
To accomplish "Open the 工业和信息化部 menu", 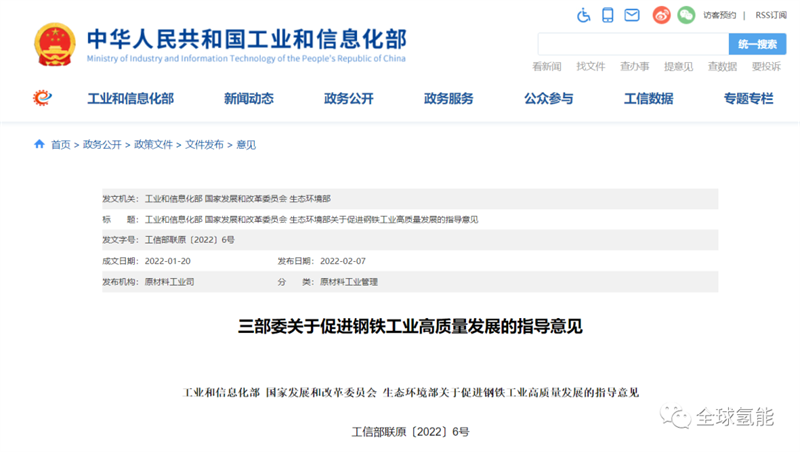I will pos(131,98).
